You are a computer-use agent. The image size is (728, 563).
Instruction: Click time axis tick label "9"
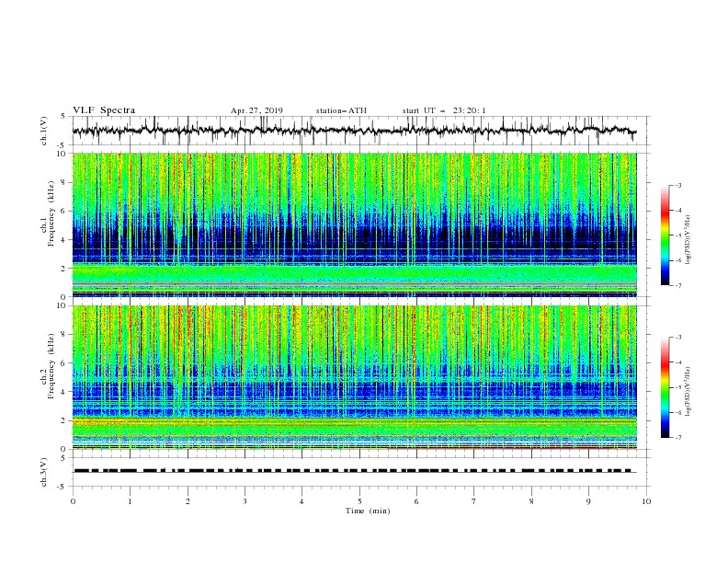coord(588,501)
